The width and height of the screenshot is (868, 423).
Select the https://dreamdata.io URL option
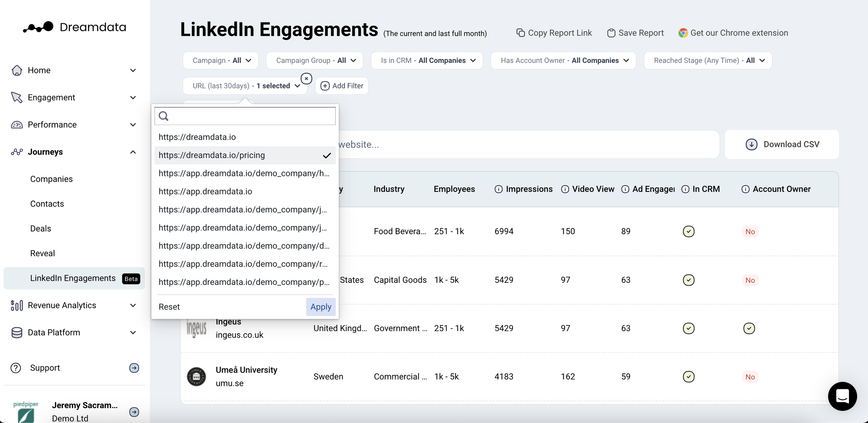[x=197, y=137]
